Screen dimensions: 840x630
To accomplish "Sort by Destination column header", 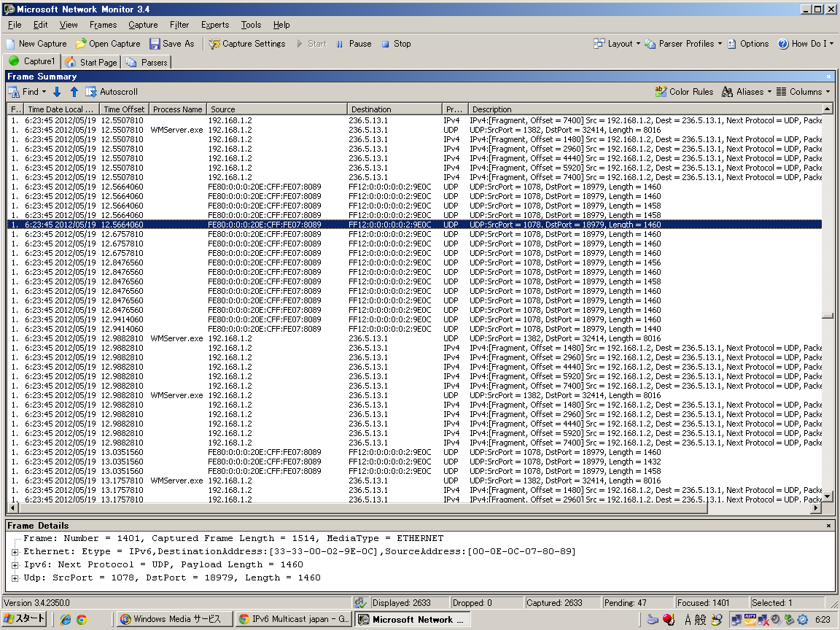I will click(394, 109).
